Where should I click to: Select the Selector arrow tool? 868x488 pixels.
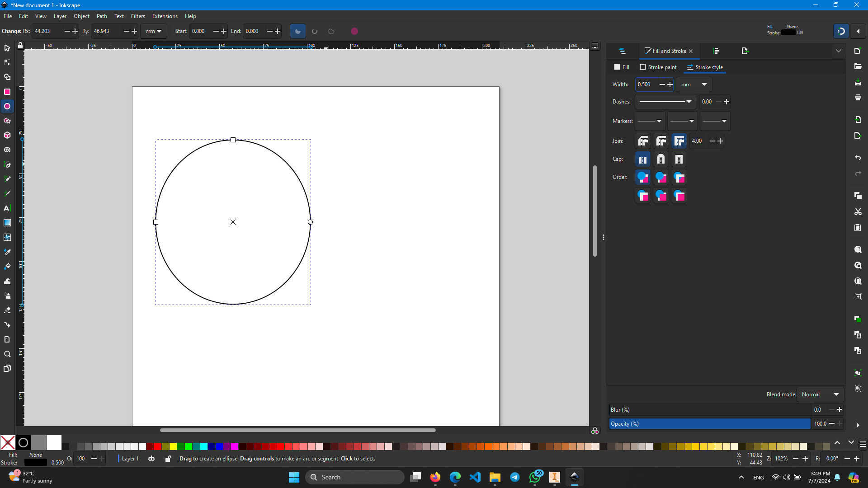coord(7,48)
